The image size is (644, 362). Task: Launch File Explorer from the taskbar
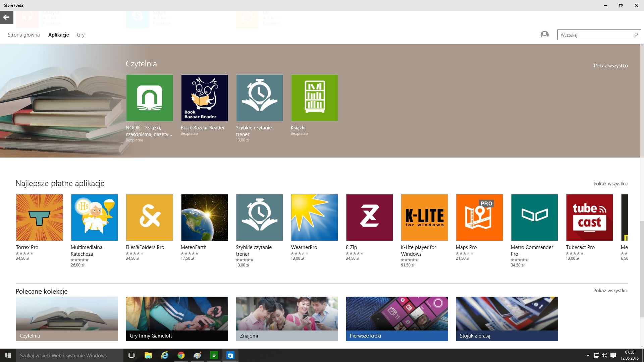(148, 355)
